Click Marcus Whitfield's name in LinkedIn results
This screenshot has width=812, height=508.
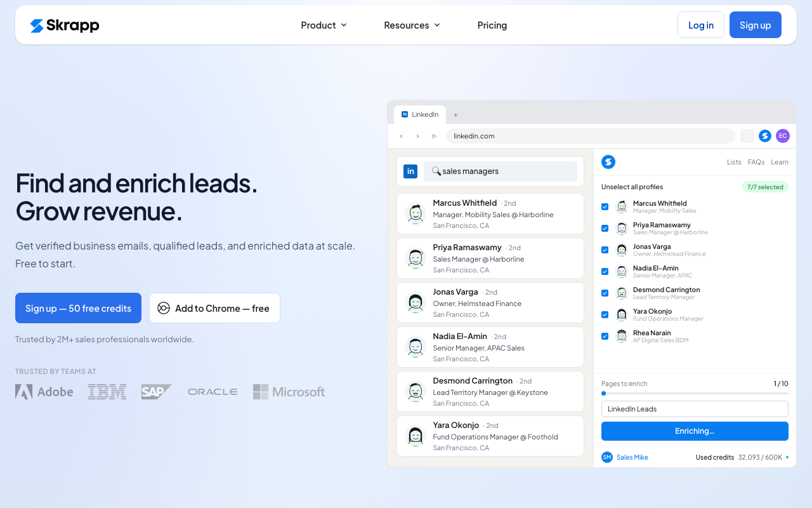(465, 203)
